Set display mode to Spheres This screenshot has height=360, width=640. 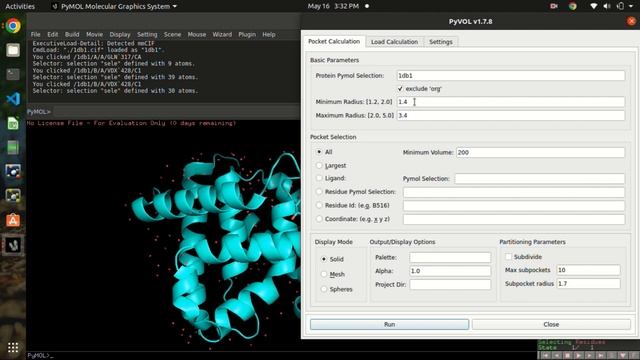tap(324, 289)
